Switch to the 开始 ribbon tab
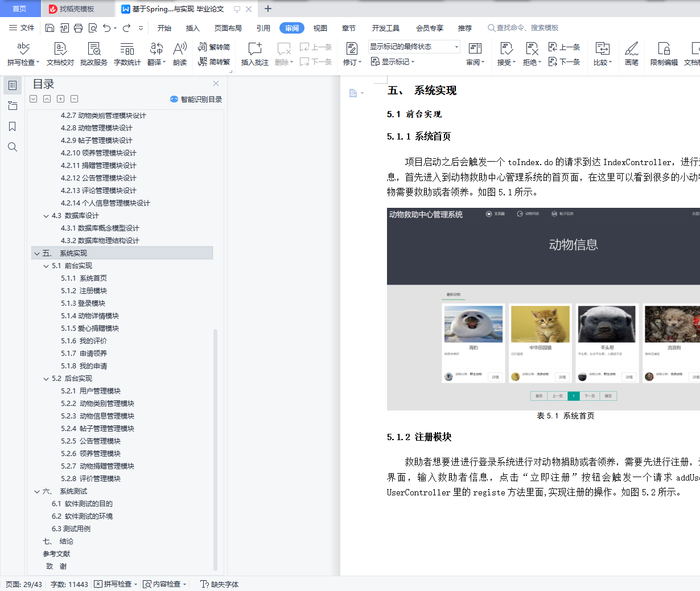 (164, 28)
